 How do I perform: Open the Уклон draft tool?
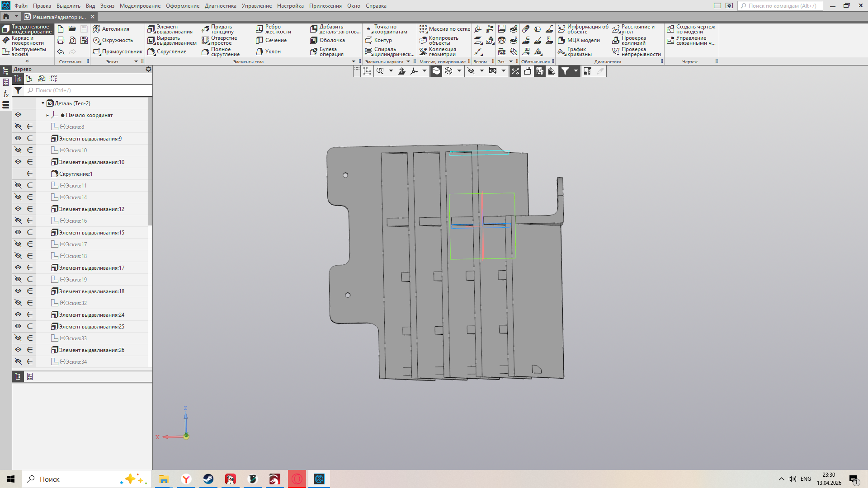coord(269,52)
